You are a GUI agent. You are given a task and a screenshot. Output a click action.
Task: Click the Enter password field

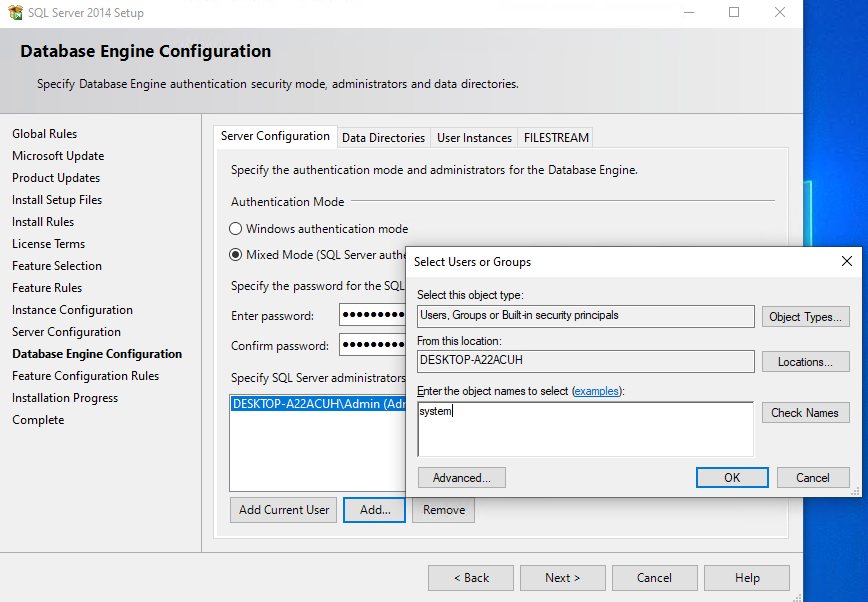(x=373, y=315)
